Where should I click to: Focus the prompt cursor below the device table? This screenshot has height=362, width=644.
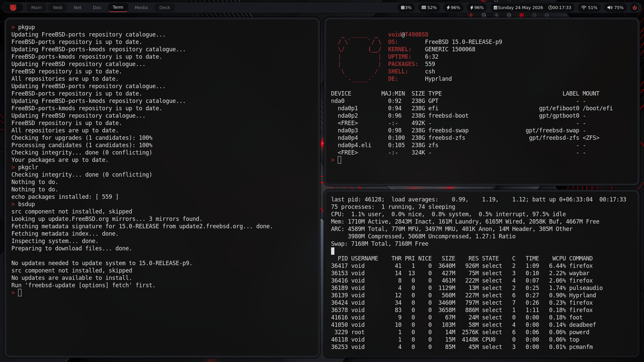[339, 160]
